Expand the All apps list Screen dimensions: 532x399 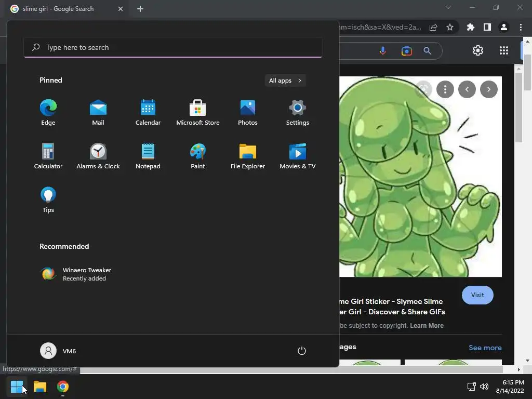(x=285, y=81)
